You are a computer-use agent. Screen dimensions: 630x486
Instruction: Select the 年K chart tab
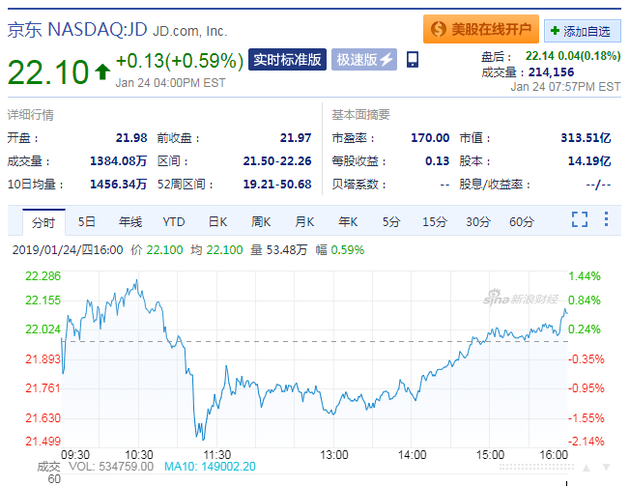click(348, 222)
